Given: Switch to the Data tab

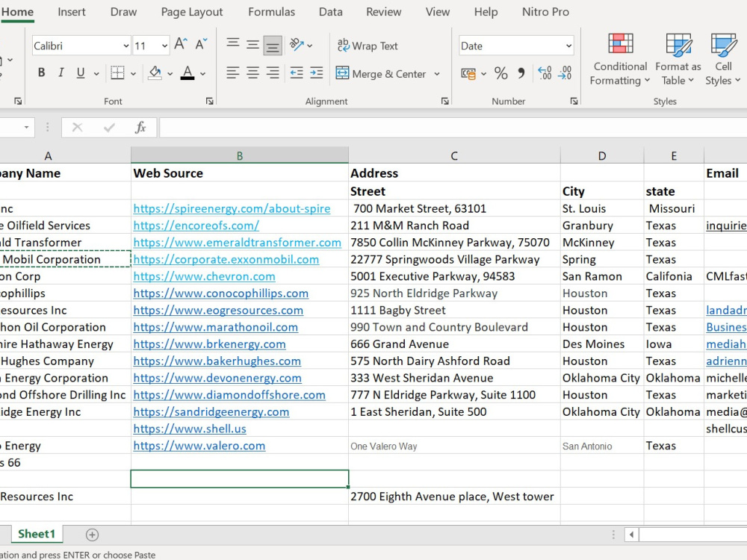Looking at the screenshot, I should pyautogui.click(x=331, y=12).
